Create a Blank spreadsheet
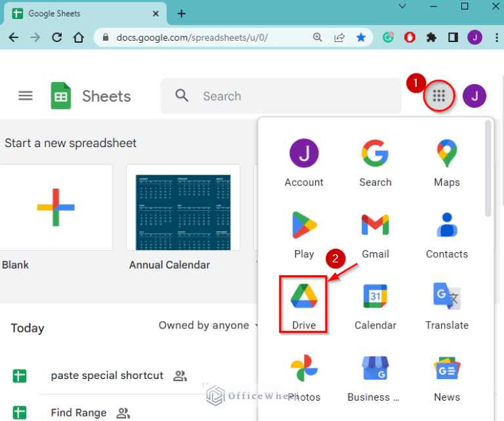Screen dimensions: 504x421 (56, 208)
